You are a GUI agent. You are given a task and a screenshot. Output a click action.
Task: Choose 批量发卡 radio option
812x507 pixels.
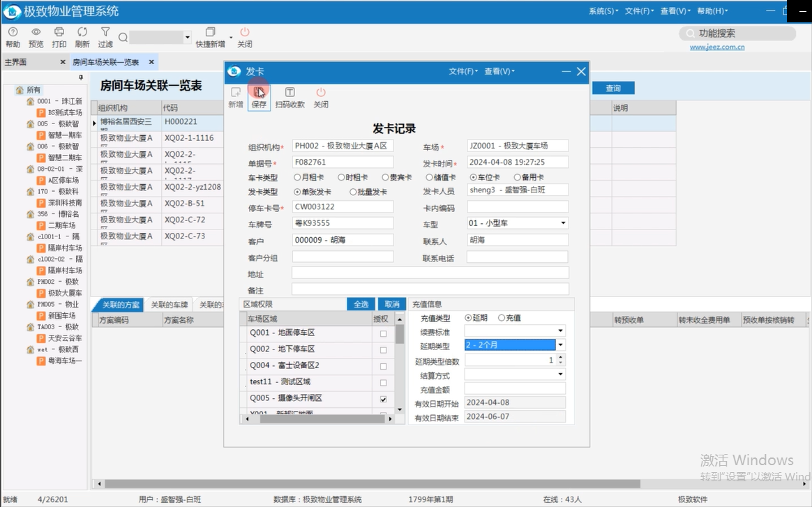coord(353,192)
